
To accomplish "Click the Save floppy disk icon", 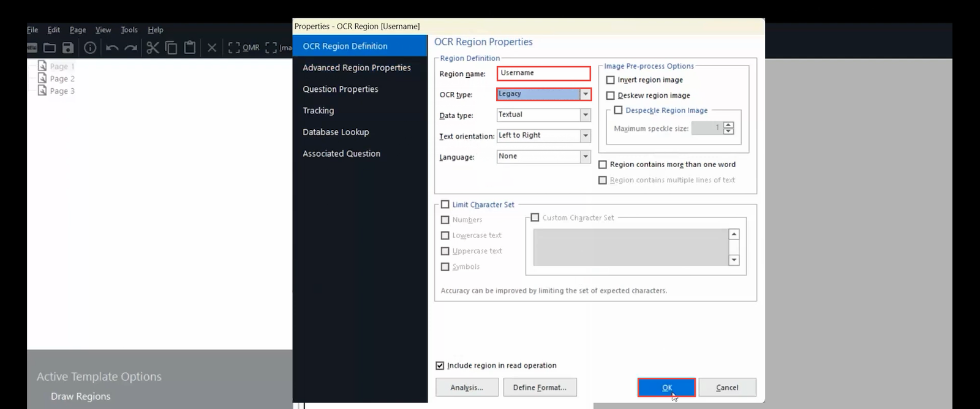I will pyautogui.click(x=68, y=48).
